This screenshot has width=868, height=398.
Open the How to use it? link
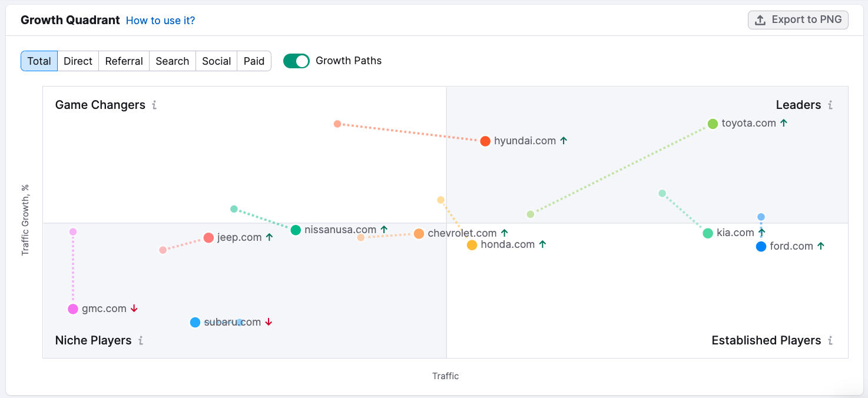tap(160, 21)
